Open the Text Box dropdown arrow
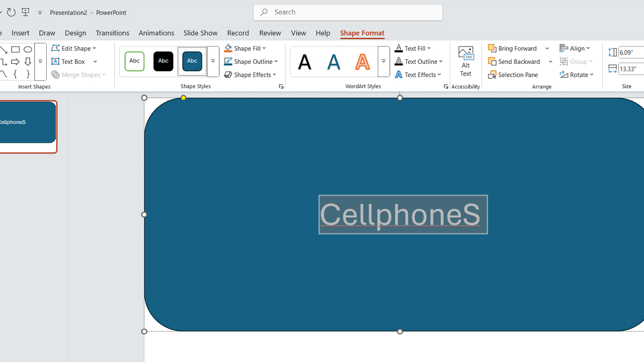Screen dimensions: 644x362 click(95, 62)
